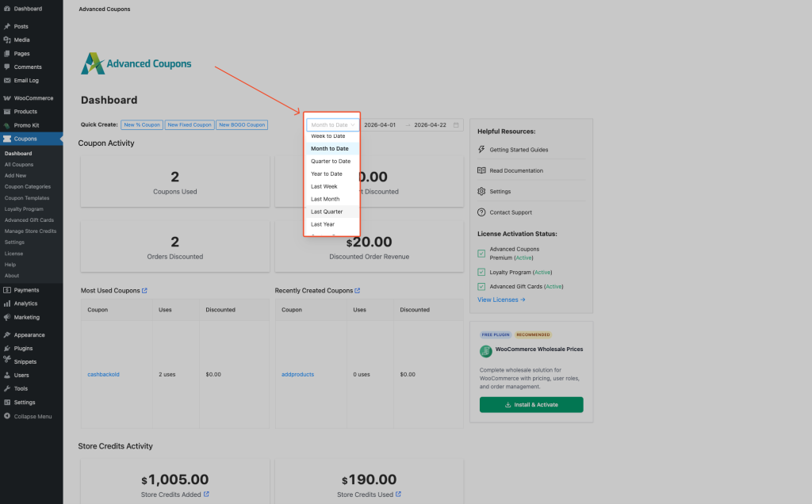
Task: Click the Coupons ticket icon
Action: (x=6, y=139)
